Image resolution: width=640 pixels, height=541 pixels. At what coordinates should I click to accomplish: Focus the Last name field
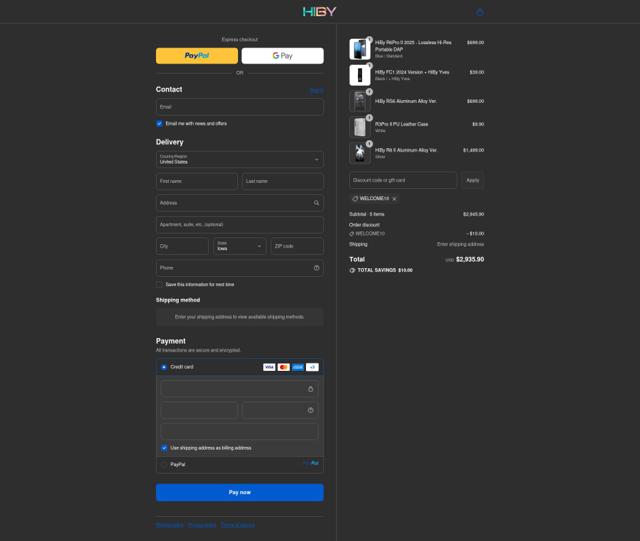tap(282, 181)
